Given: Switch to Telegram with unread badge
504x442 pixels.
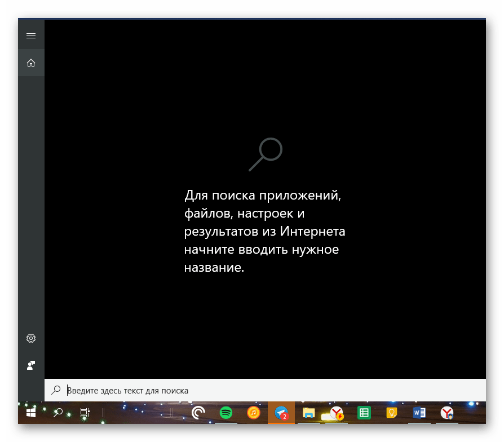Looking at the screenshot, I should (281, 413).
